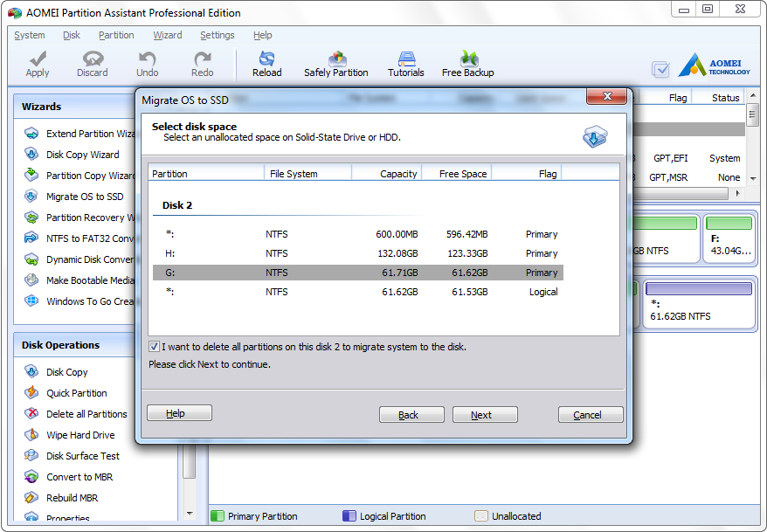Click the Help button in dialog
767x532 pixels.
[180, 413]
